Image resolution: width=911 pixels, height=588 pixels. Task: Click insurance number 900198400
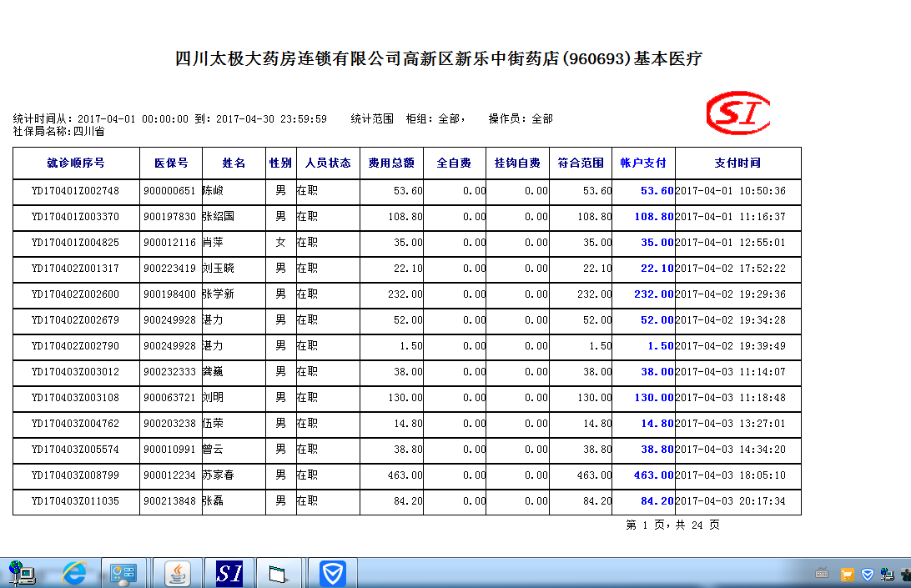[x=169, y=294]
